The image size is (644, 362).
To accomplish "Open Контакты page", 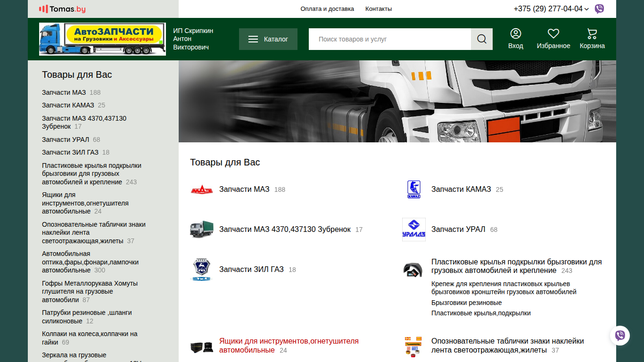I will click(379, 9).
